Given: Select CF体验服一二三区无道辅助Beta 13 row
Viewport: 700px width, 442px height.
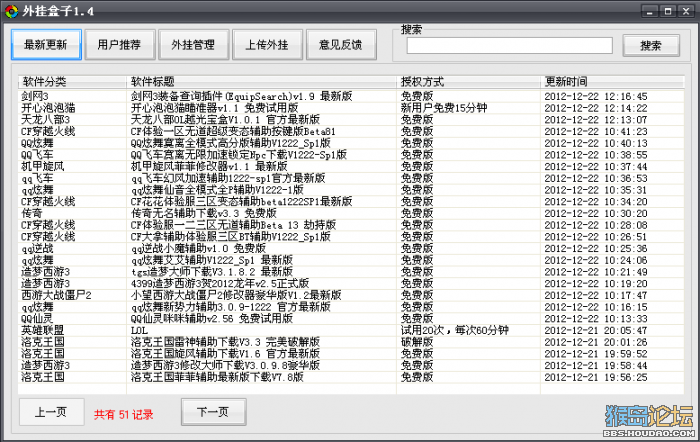Looking at the screenshot, I should (x=351, y=225).
